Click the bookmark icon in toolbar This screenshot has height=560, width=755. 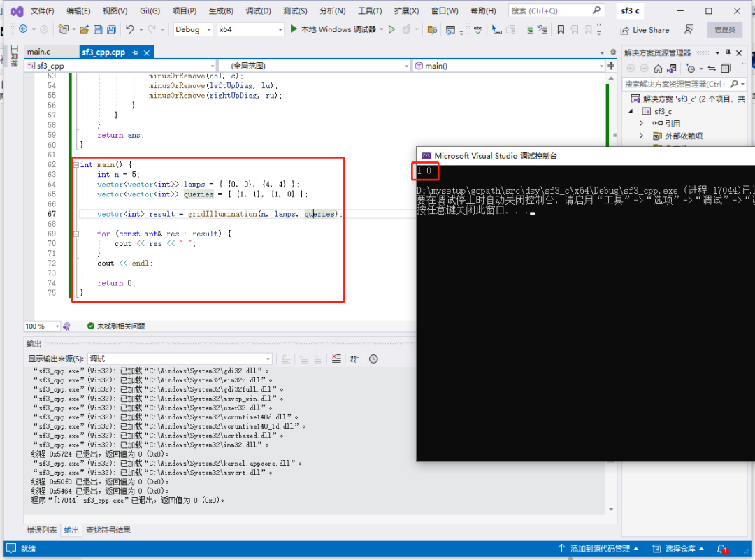click(x=561, y=29)
